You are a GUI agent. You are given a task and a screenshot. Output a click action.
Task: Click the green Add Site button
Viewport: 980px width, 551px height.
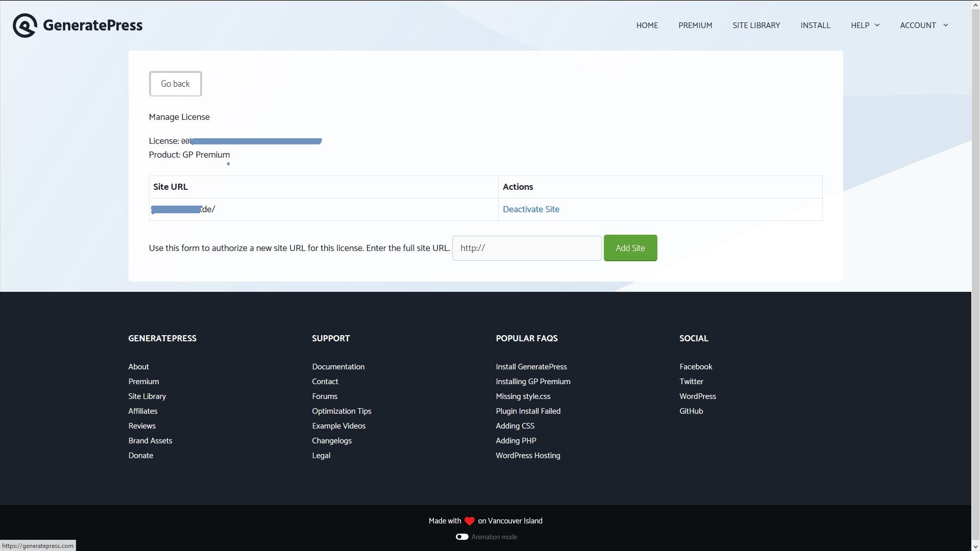[630, 248]
